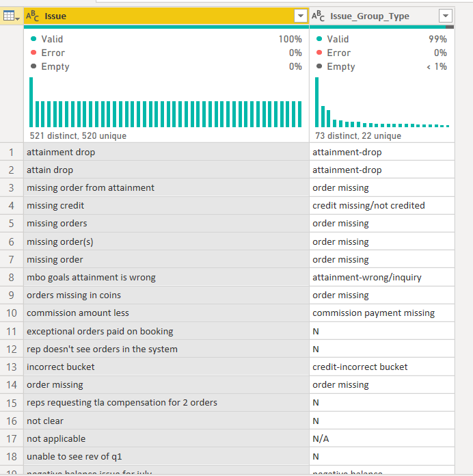Select the 'missing order' cell in row 7
The image size is (473, 476).
pos(166,260)
